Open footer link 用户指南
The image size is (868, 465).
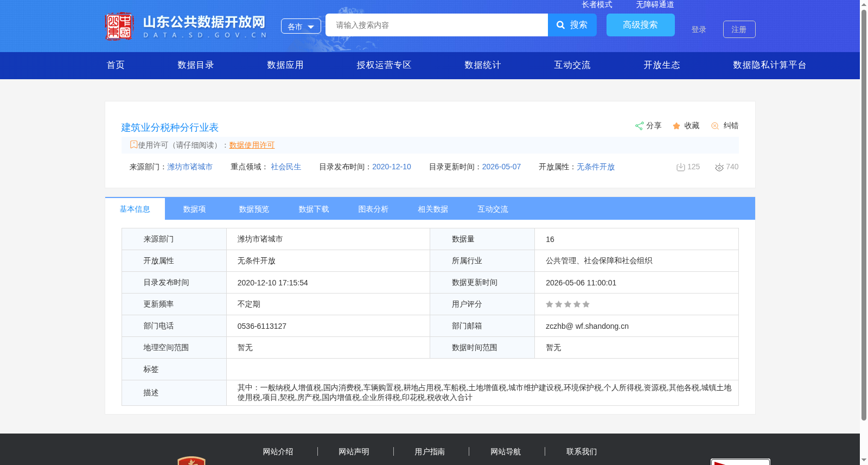[x=430, y=451]
